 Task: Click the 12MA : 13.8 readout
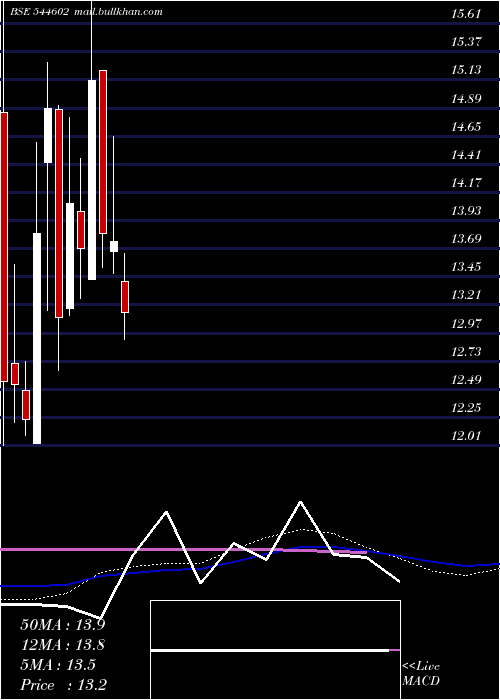coord(63,645)
